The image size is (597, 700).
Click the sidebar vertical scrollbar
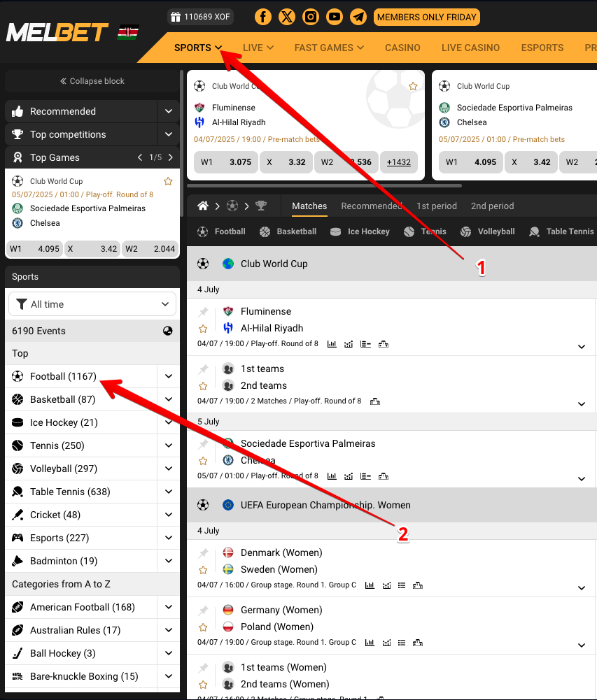(x=181, y=143)
